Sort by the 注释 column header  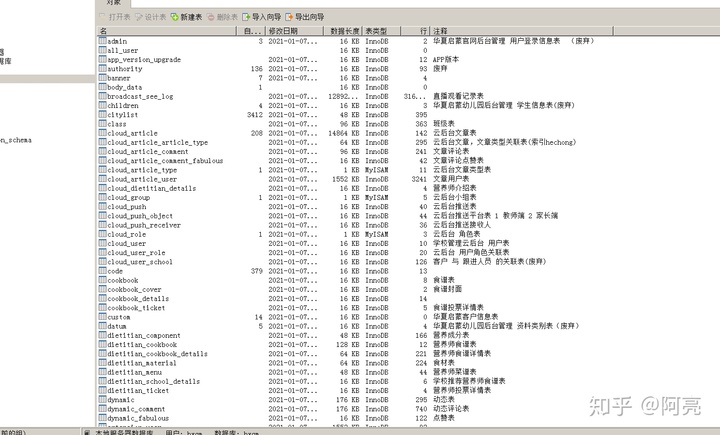(521, 31)
